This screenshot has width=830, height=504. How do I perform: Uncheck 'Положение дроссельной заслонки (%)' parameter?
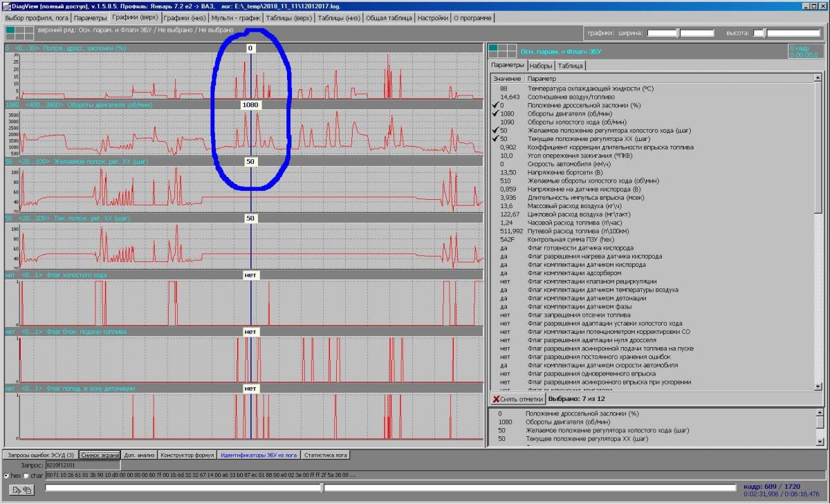[495, 106]
